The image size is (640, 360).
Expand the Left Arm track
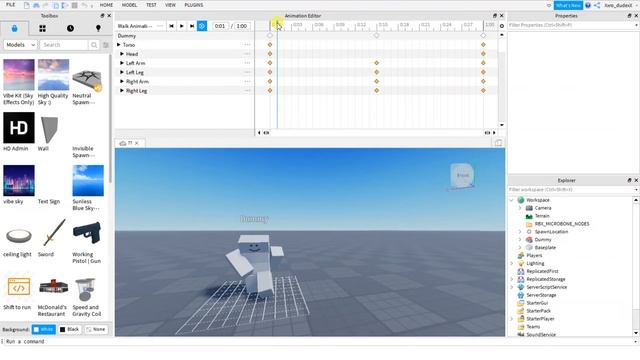click(x=122, y=63)
